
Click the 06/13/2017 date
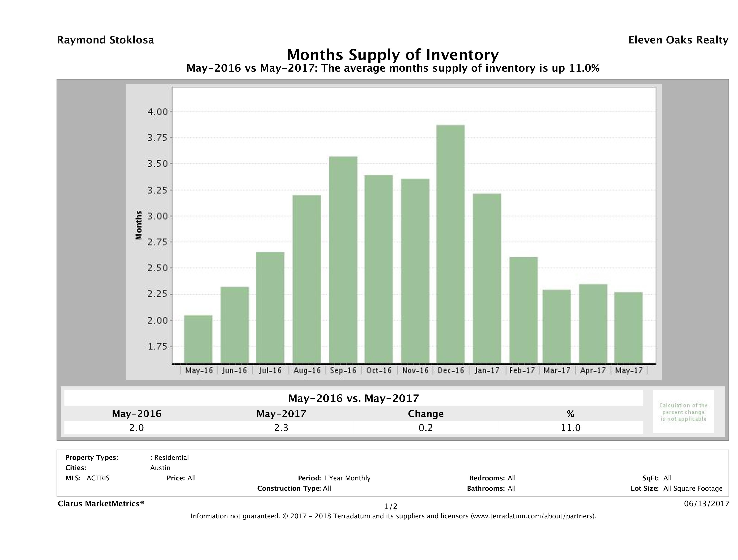tap(707, 503)
